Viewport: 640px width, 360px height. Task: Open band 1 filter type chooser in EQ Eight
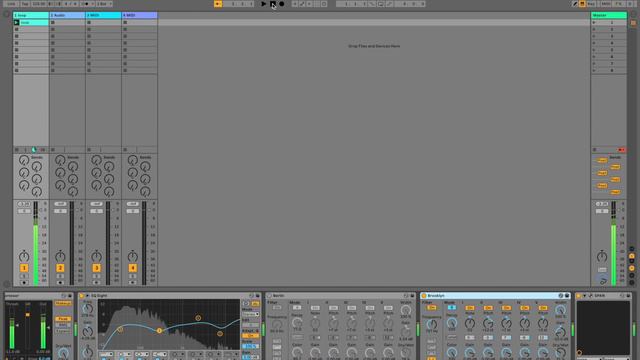point(107,354)
